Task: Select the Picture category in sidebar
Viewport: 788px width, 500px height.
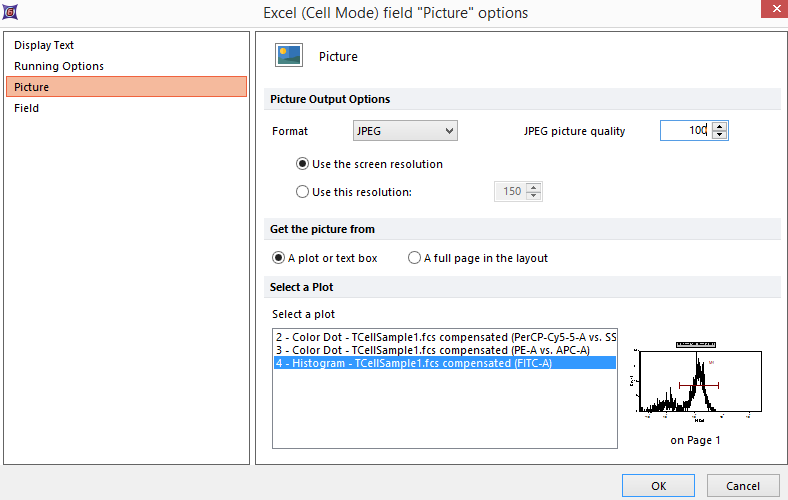Action: tap(31, 87)
